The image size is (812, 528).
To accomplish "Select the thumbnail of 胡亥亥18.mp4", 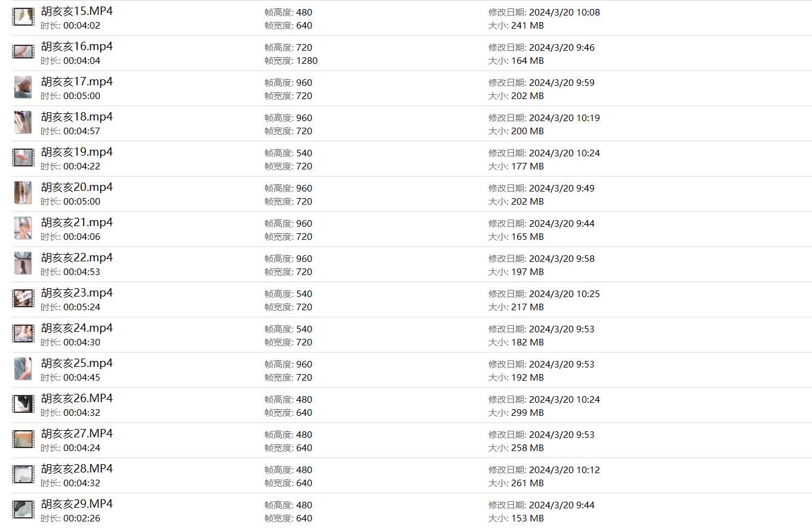I will (23, 123).
